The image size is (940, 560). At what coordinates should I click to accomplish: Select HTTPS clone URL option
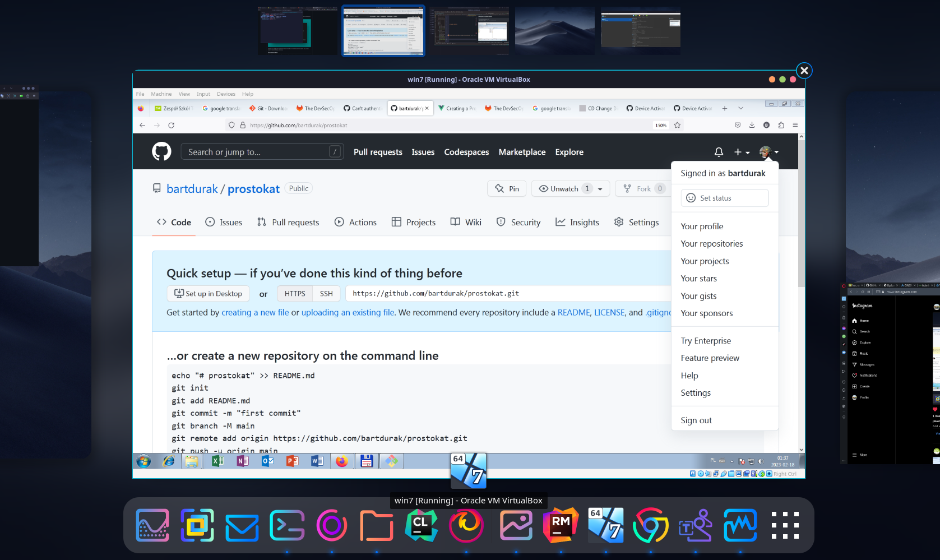point(295,294)
